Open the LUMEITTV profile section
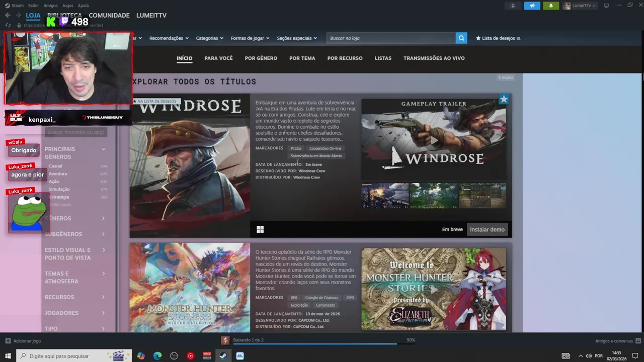Viewport: 644px width, 362px height. (151, 15)
